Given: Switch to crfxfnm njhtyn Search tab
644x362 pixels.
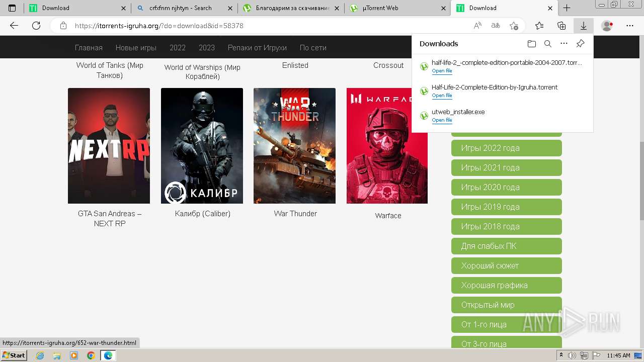Looking at the screenshot, I should coord(184,8).
